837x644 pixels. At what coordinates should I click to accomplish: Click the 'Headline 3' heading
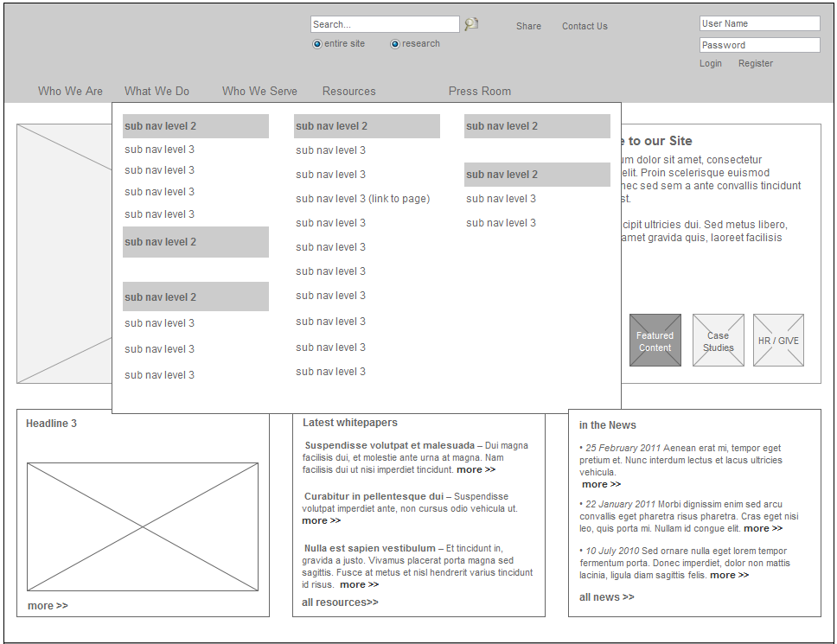51,424
